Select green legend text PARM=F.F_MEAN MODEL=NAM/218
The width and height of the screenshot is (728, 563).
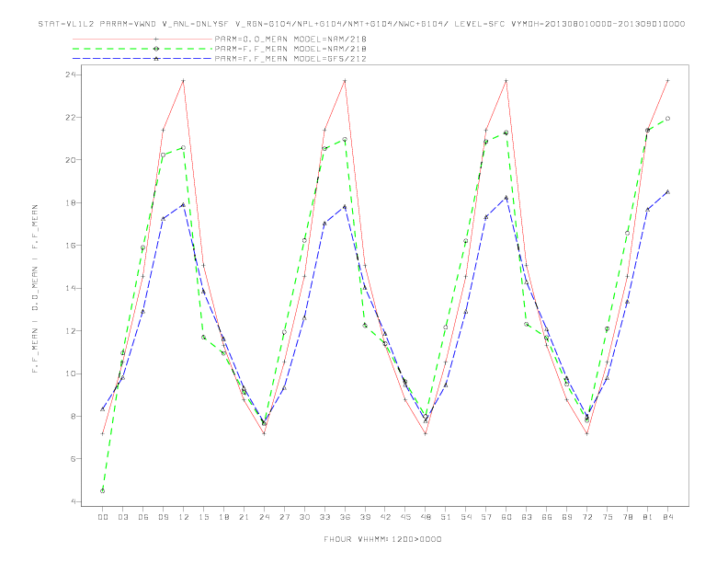coord(290,49)
